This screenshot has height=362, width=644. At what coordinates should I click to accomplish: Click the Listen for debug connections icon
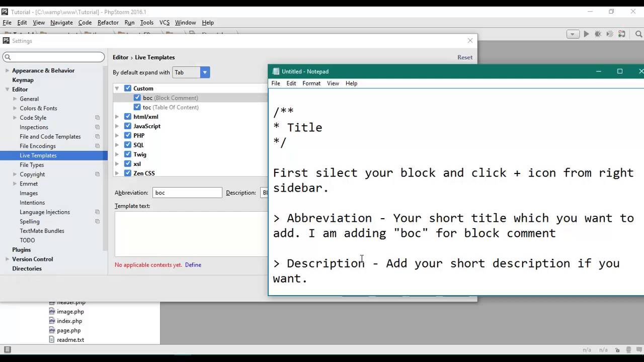(622, 34)
